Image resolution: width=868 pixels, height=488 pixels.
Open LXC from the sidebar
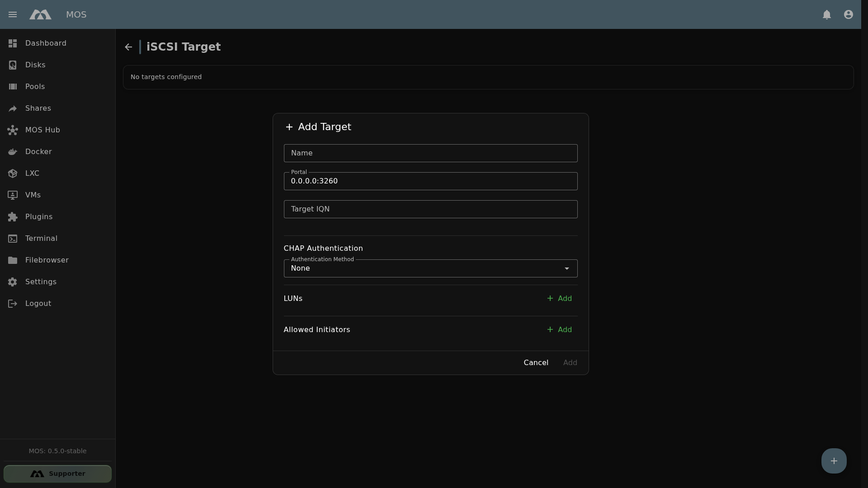[57, 174]
